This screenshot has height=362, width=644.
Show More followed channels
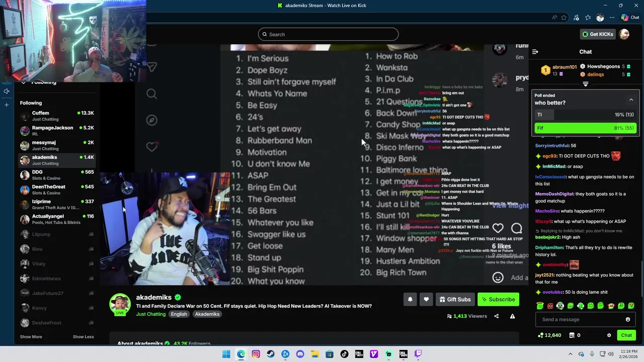[x=31, y=337]
